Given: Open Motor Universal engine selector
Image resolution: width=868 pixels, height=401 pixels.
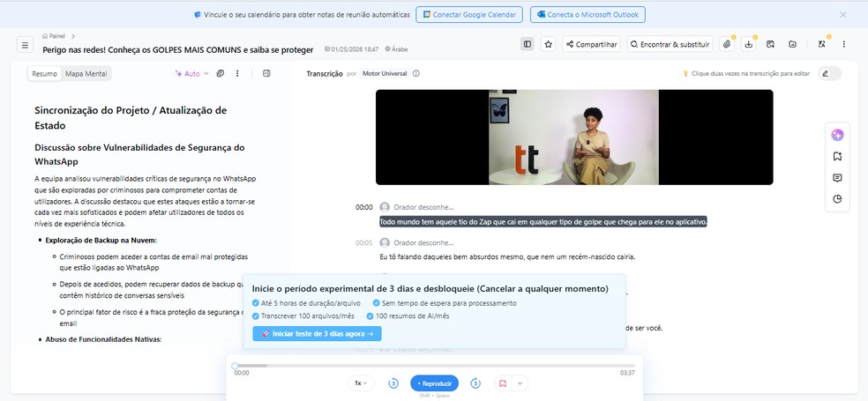Looking at the screenshot, I should [385, 73].
